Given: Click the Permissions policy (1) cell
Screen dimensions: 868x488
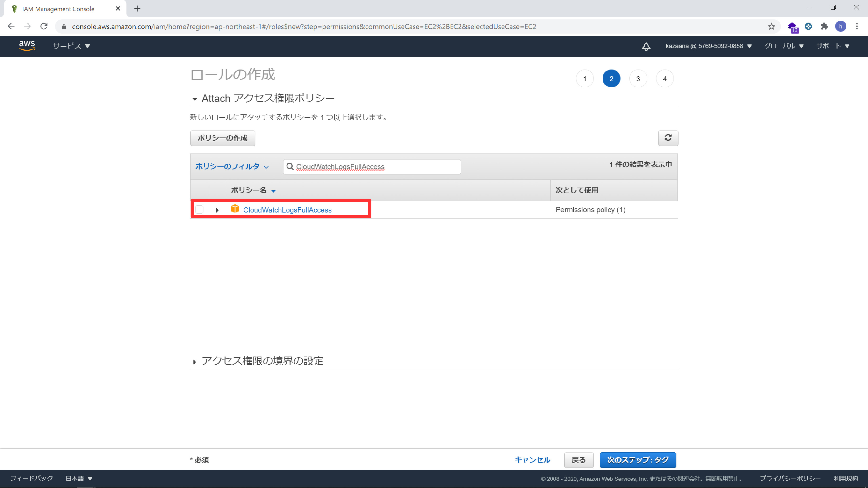Looking at the screenshot, I should pos(590,210).
